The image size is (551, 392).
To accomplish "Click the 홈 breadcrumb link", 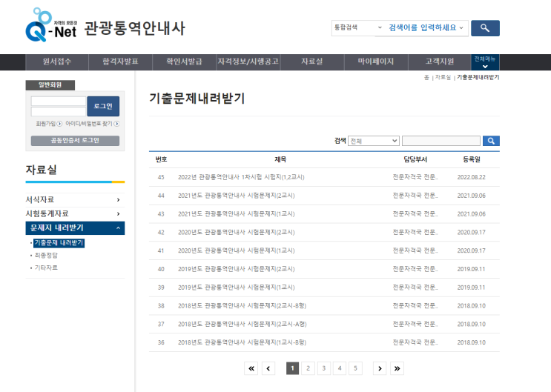I will (x=426, y=77).
